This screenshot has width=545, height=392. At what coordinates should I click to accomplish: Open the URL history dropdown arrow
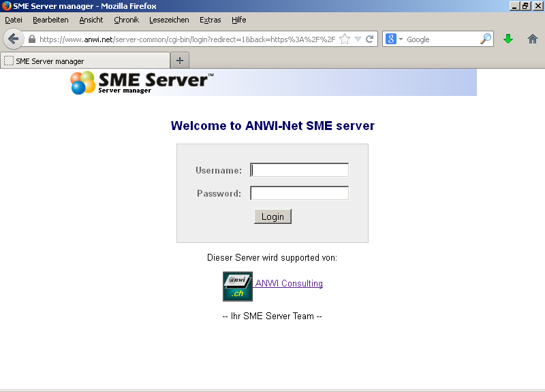(x=358, y=39)
